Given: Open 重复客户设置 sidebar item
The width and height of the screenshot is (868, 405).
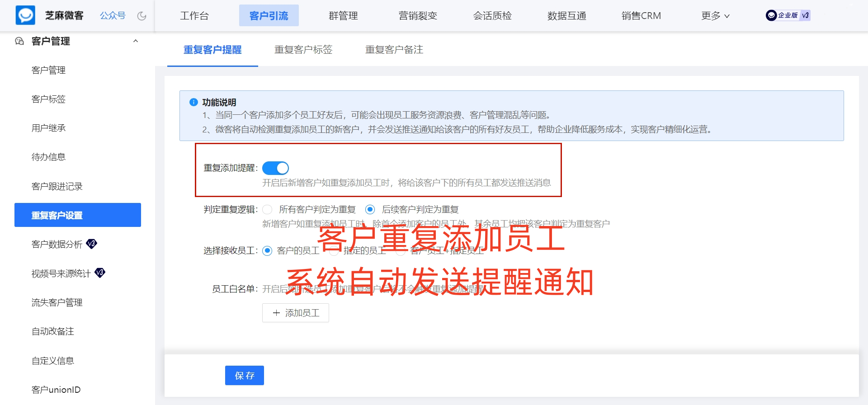Looking at the screenshot, I should 78,215.
